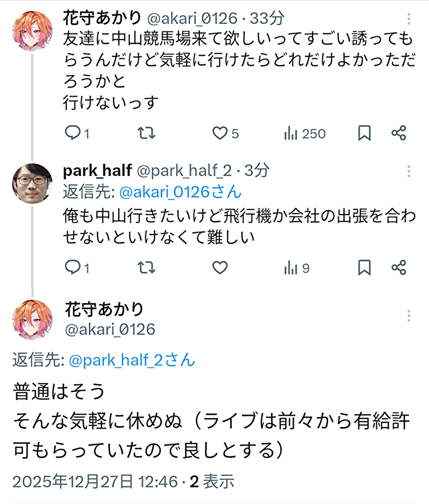Open the 2025年12月27日 12:46 timestamp
The image size is (429, 504).
click(x=95, y=482)
